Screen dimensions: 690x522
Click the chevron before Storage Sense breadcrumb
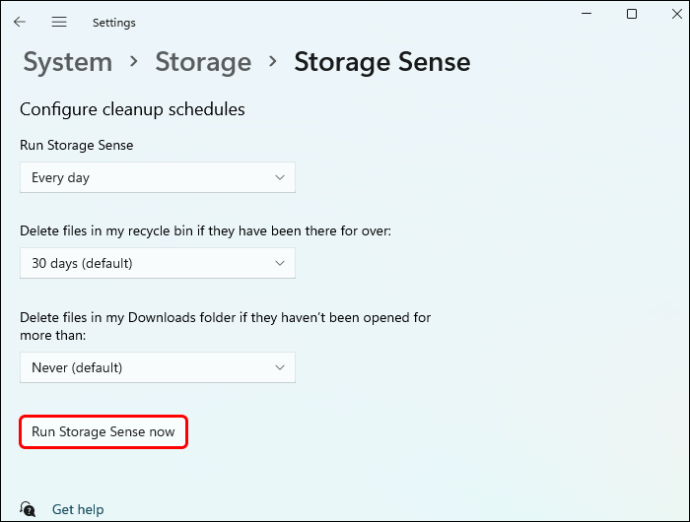272,62
